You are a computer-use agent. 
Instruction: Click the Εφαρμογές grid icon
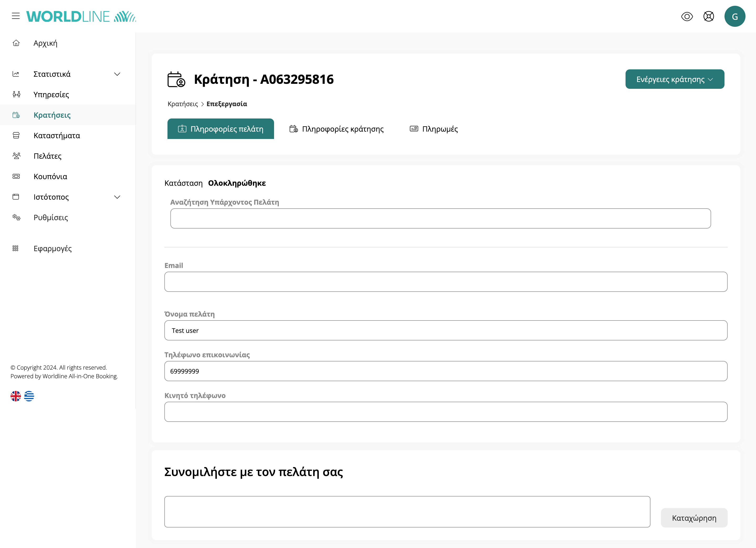[15, 249]
